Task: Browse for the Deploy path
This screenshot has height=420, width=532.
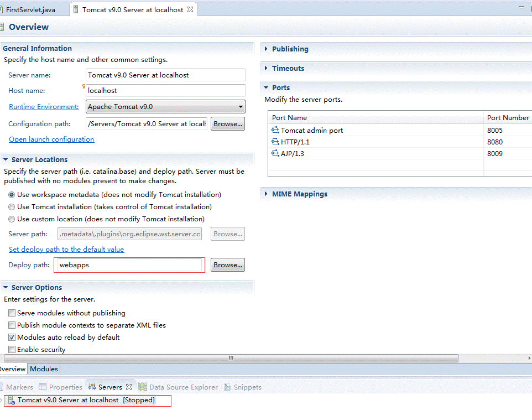Action: 228,265
